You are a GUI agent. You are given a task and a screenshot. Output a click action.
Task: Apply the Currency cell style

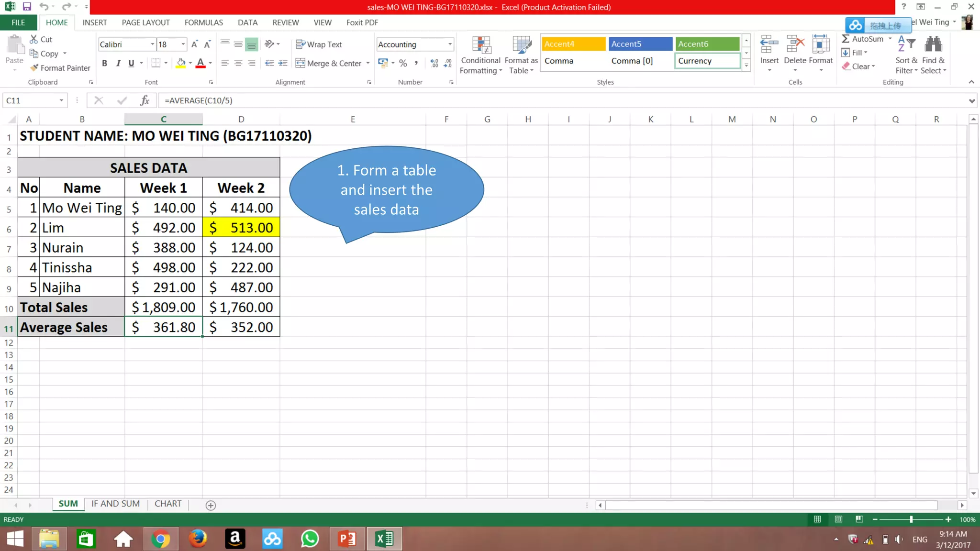(x=707, y=61)
